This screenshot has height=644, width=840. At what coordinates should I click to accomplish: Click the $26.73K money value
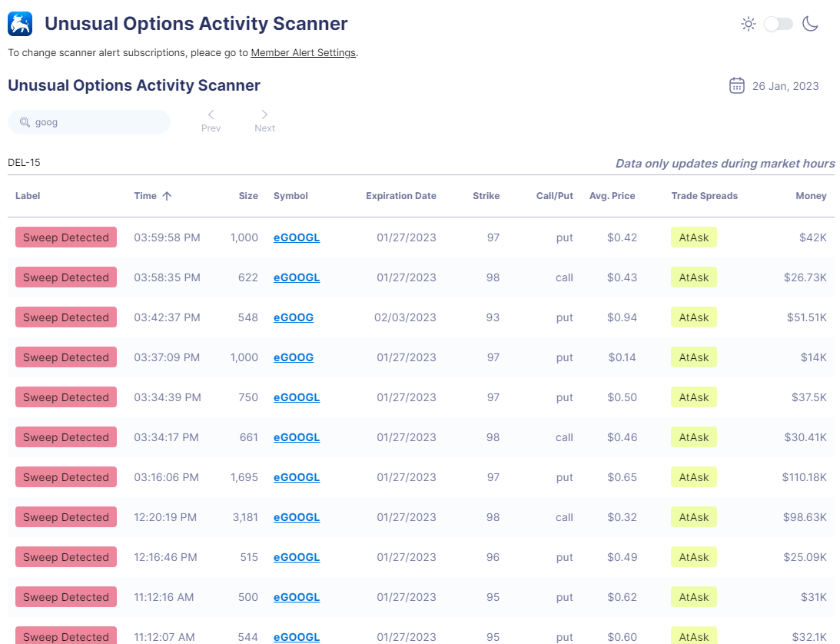point(805,277)
